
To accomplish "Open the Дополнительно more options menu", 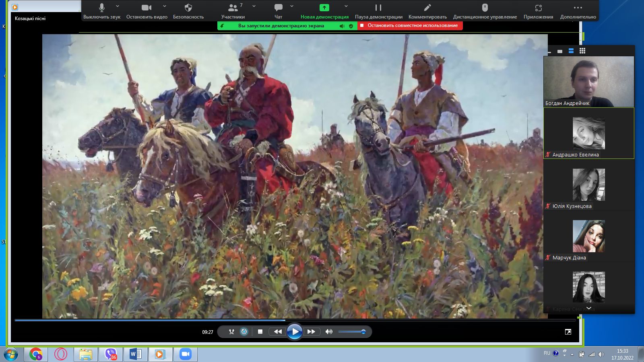I will click(578, 11).
